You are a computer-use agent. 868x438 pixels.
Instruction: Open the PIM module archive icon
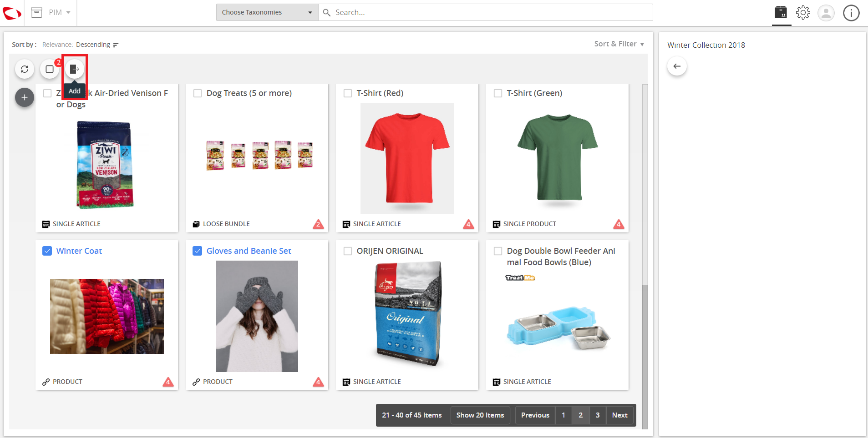[36, 12]
